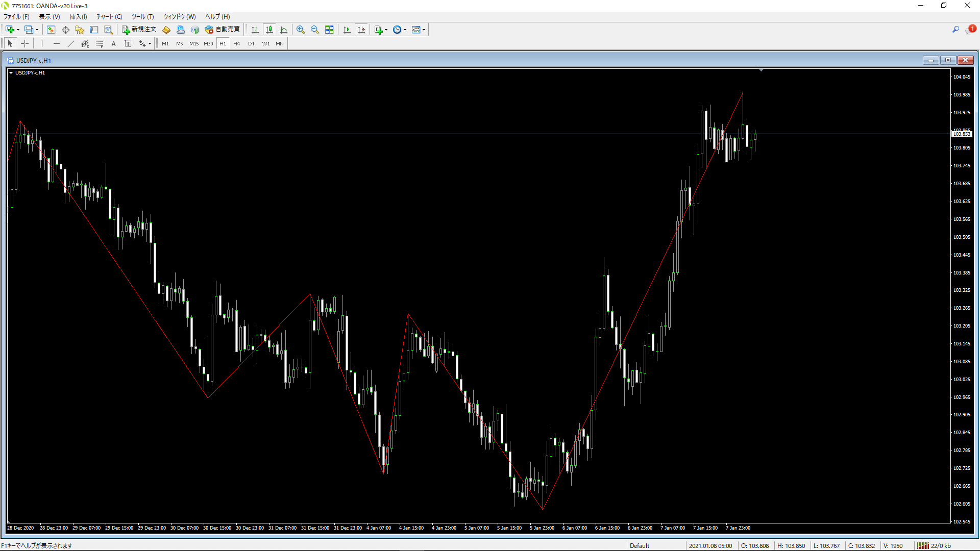Zoom in on the chart
This screenshot has width=980, height=551.
tap(301, 30)
